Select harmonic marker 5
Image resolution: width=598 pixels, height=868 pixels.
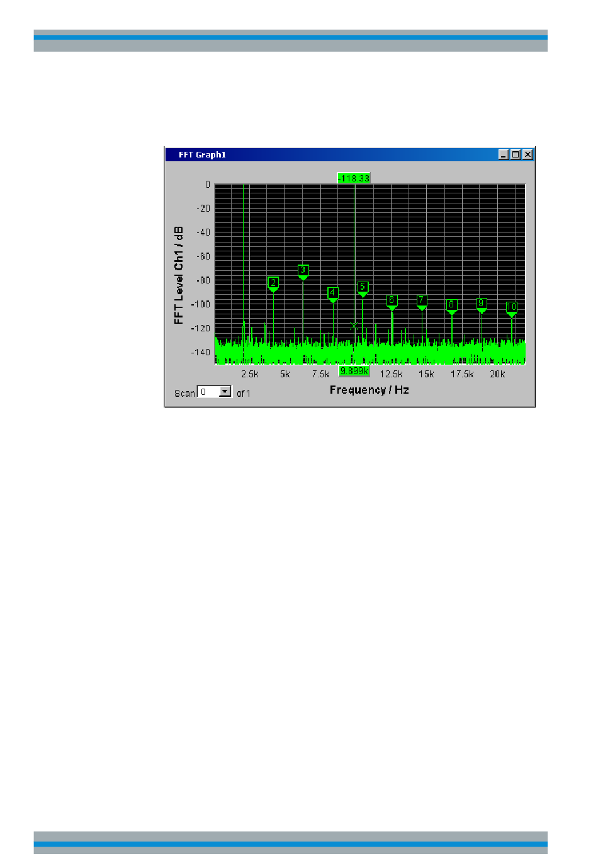[363, 288]
